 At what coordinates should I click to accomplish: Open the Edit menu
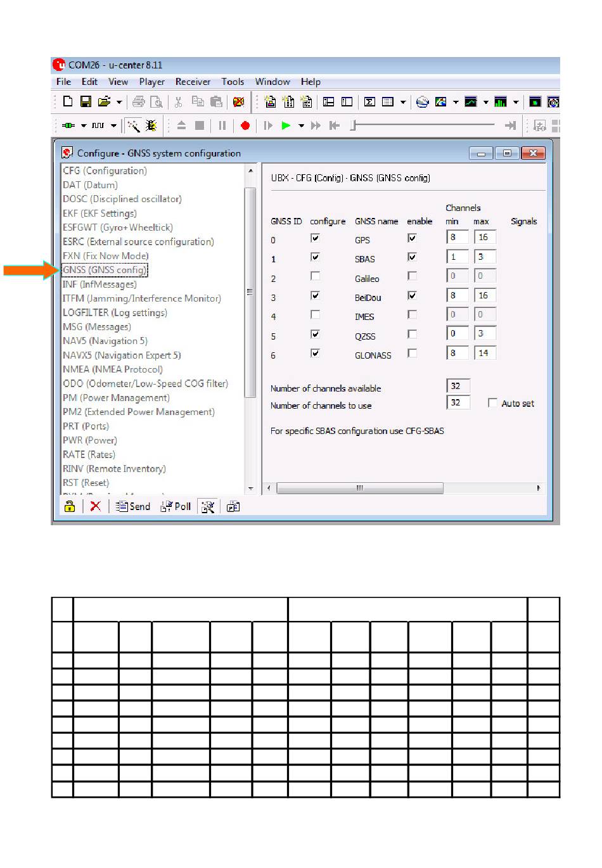89,82
